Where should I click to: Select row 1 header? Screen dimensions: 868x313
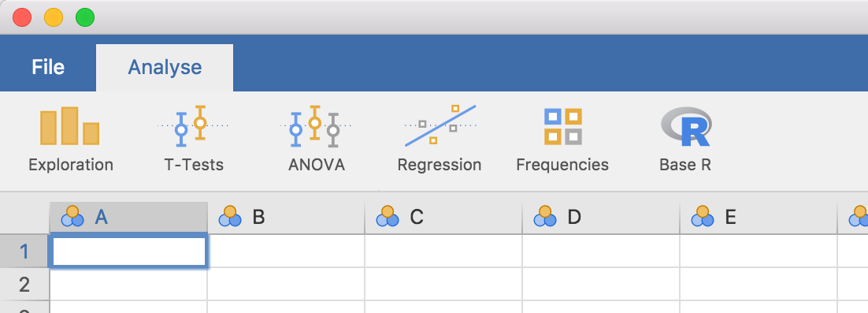coord(24,251)
